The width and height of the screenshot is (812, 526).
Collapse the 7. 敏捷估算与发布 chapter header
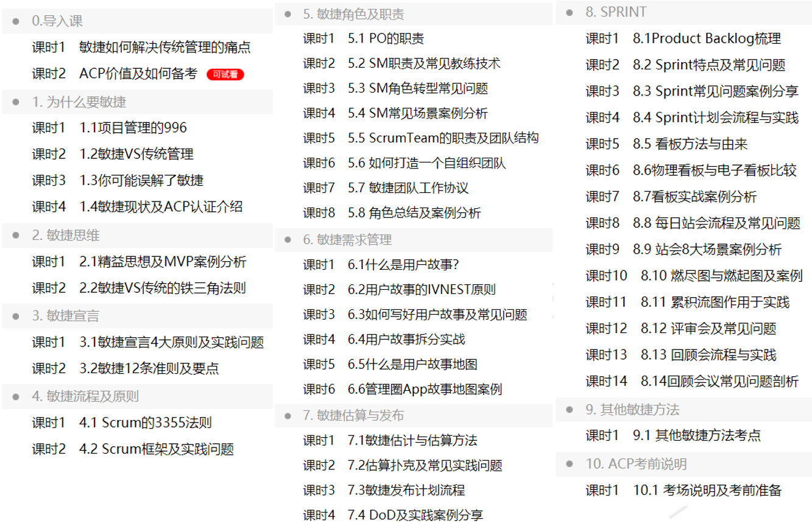coord(414,416)
